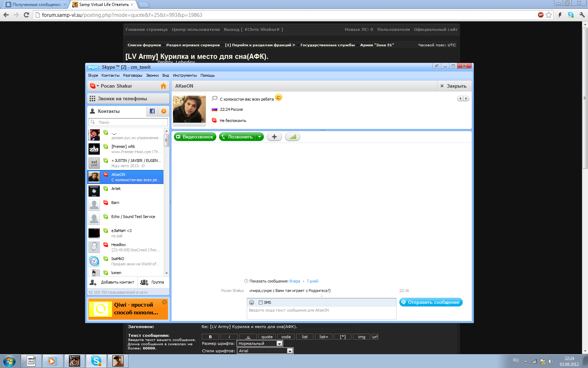588x368 pixels.
Task: Show hidden tray icons arrow
Action: tap(525, 361)
